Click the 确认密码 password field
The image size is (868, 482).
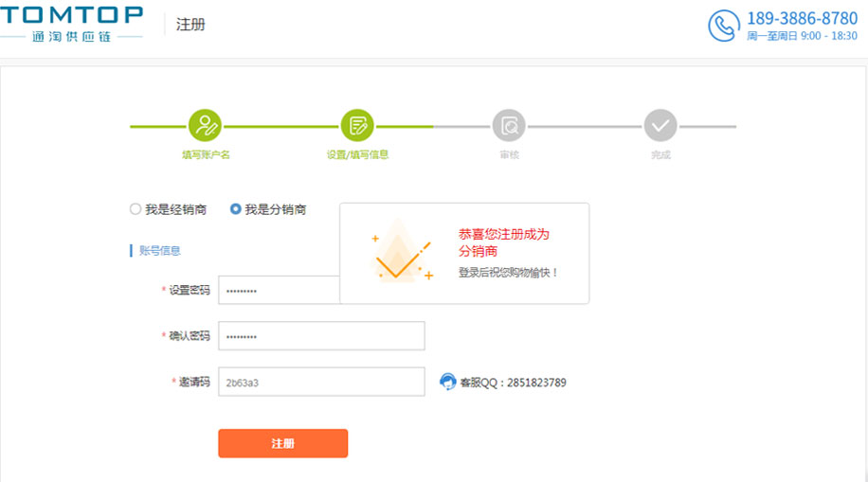tap(321, 336)
